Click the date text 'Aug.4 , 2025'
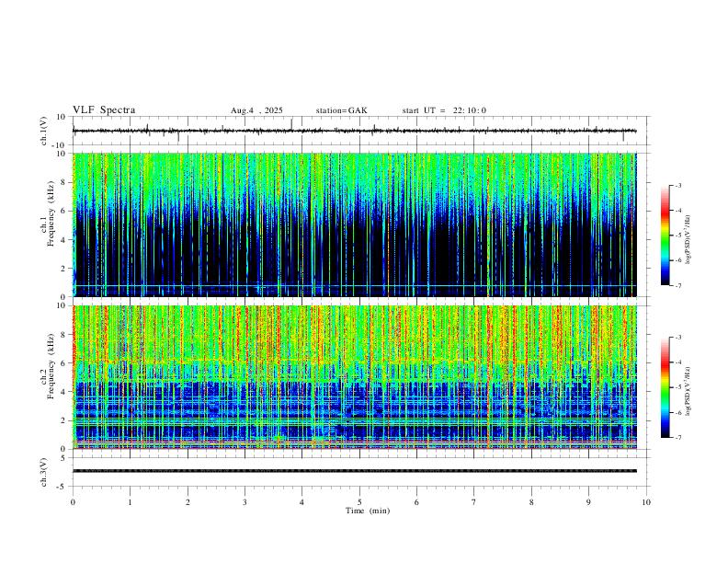 point(256,110)
